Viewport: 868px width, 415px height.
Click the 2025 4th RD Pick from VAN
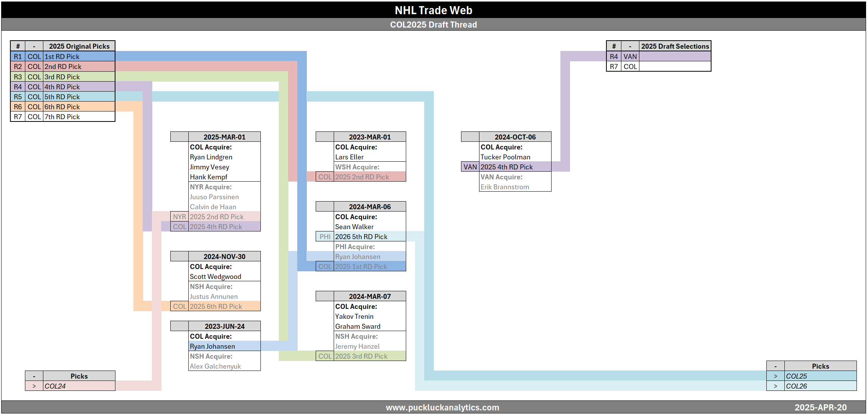[x=506, y=167]
